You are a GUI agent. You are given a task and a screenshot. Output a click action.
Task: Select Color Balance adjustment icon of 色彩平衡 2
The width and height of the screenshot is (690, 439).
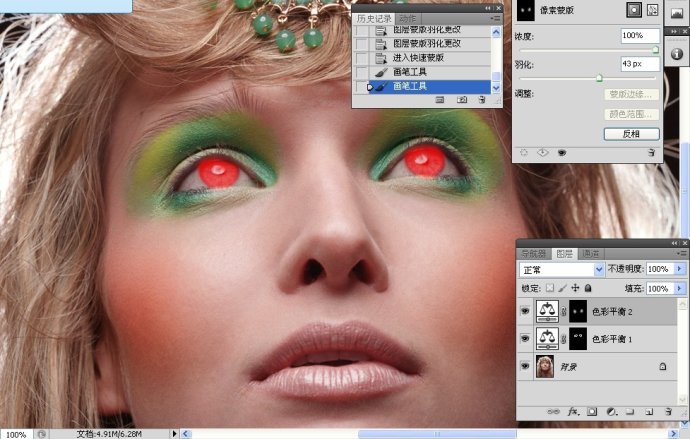[x=547, y=311]
